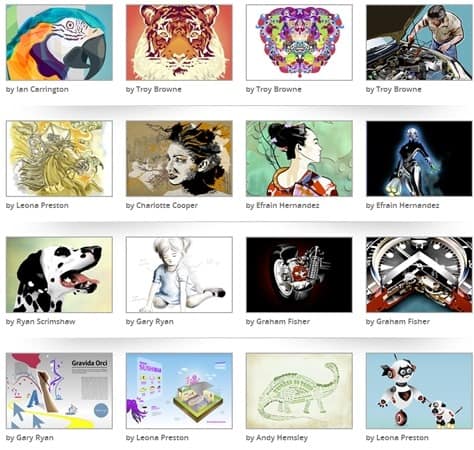The image size is (474, 450).
Task: Open the Dalmatian dog illustration thumbnail
Action: tap(59, 275)
